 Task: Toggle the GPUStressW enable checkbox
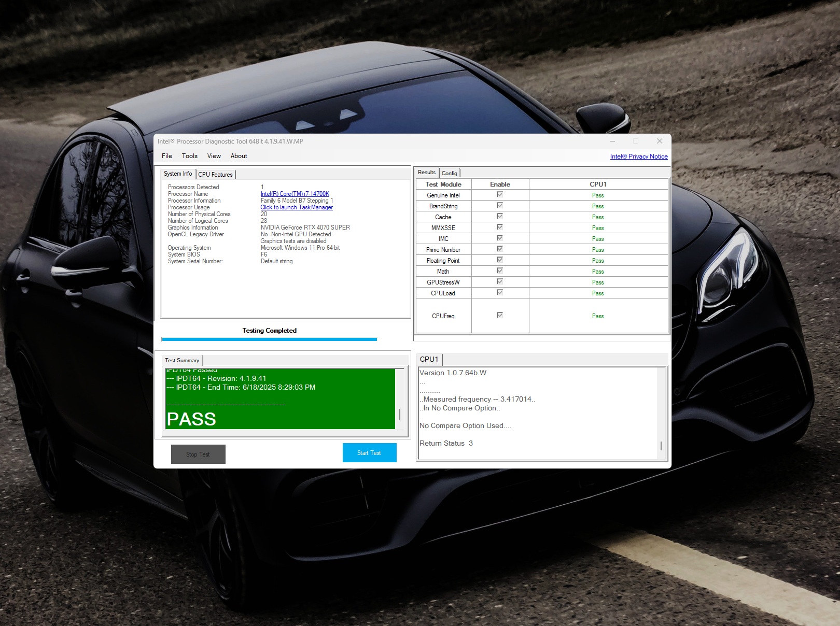pyautogui.click(x=500, y=282)
